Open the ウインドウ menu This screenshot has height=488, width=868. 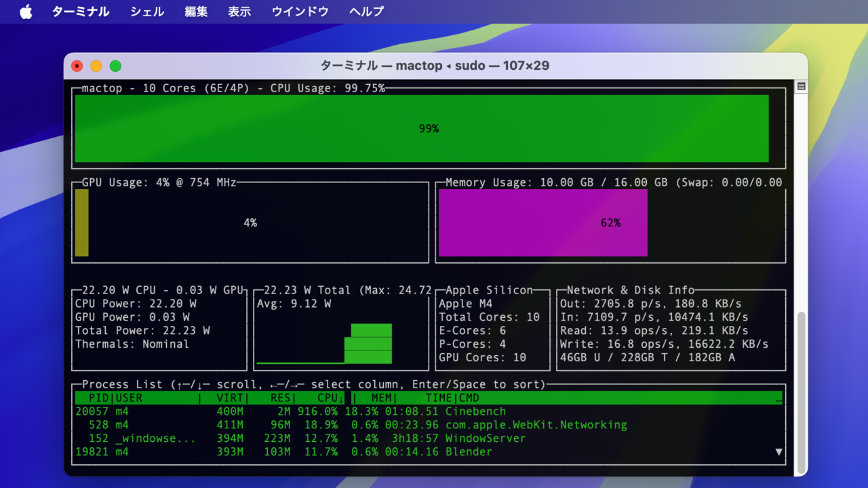(x=300, y=12)
